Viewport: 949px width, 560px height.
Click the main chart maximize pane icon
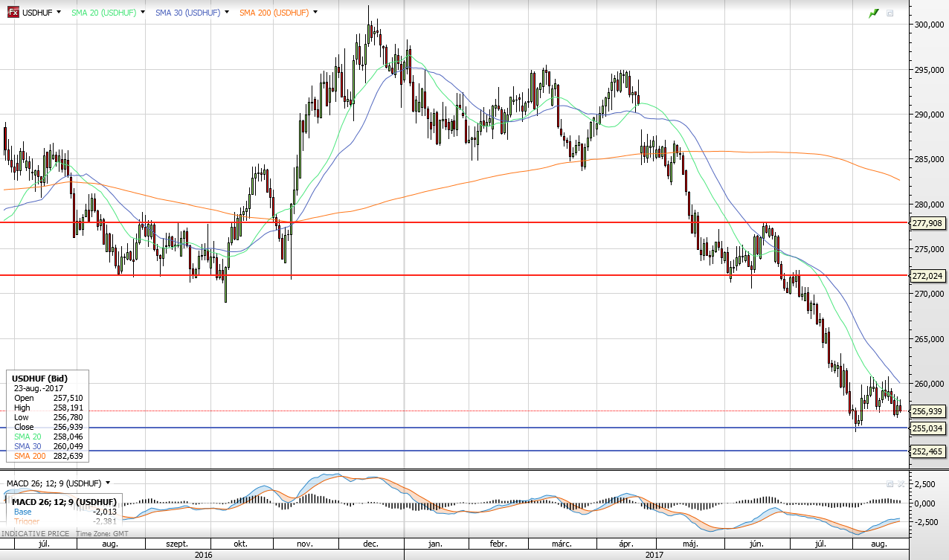[x=890, y=13]
